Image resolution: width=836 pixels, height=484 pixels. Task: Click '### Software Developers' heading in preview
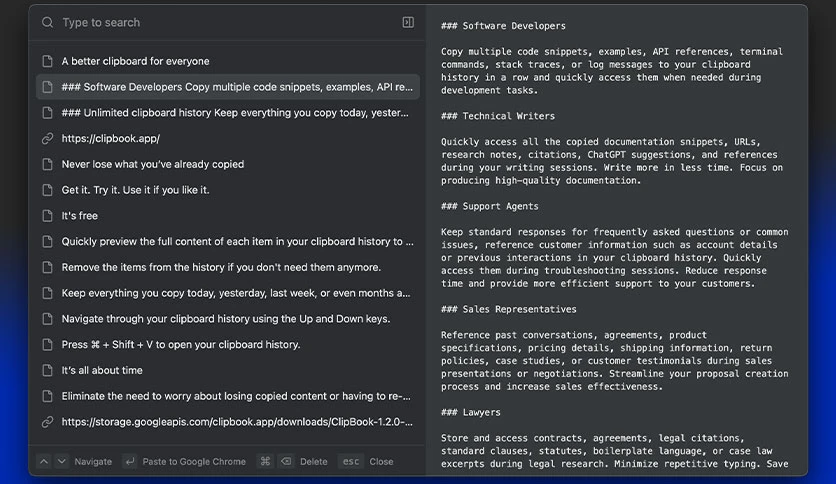(503, 26)
